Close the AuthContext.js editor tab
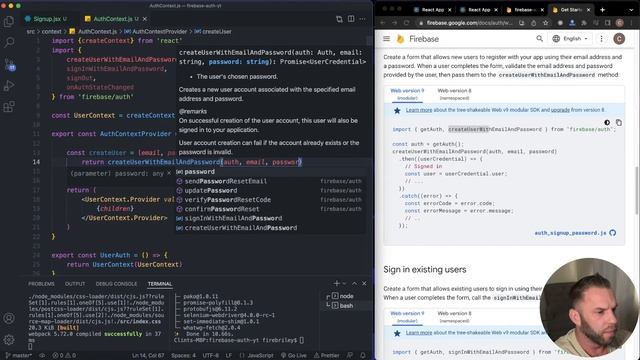The width and height of the screenshot is (640, 360). click(x=145, y=19)
